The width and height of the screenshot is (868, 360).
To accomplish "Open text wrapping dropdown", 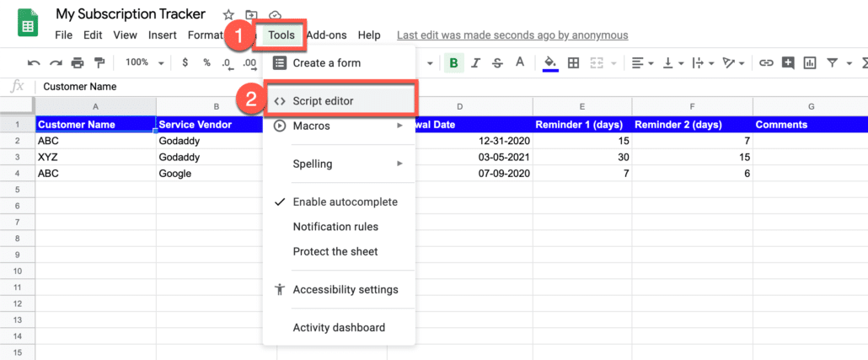I will (705, 63).
